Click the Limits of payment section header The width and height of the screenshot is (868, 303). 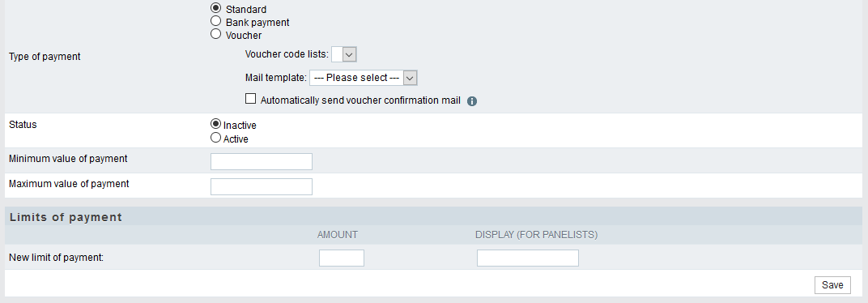tap(66, 217)
